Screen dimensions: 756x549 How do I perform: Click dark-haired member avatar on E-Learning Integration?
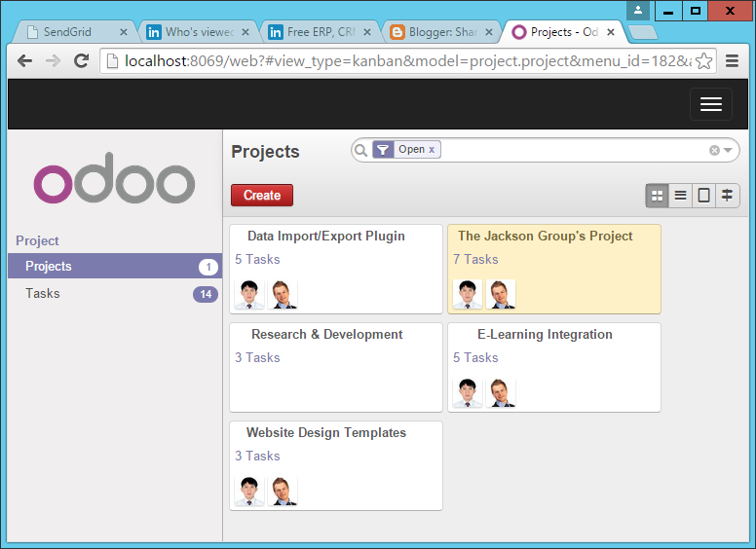pyautogui.click(x=468, y=392)
